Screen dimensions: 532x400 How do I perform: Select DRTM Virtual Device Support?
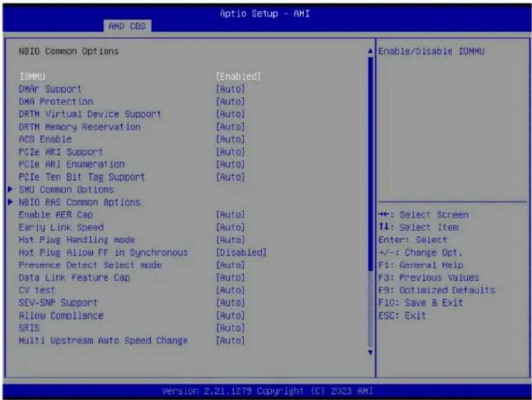coord(90,114)
